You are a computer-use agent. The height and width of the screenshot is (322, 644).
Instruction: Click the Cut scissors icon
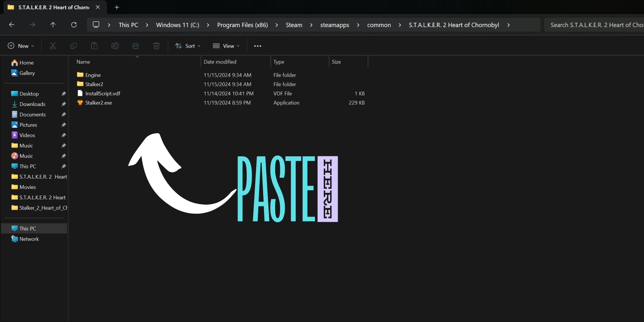pos(53,46)
